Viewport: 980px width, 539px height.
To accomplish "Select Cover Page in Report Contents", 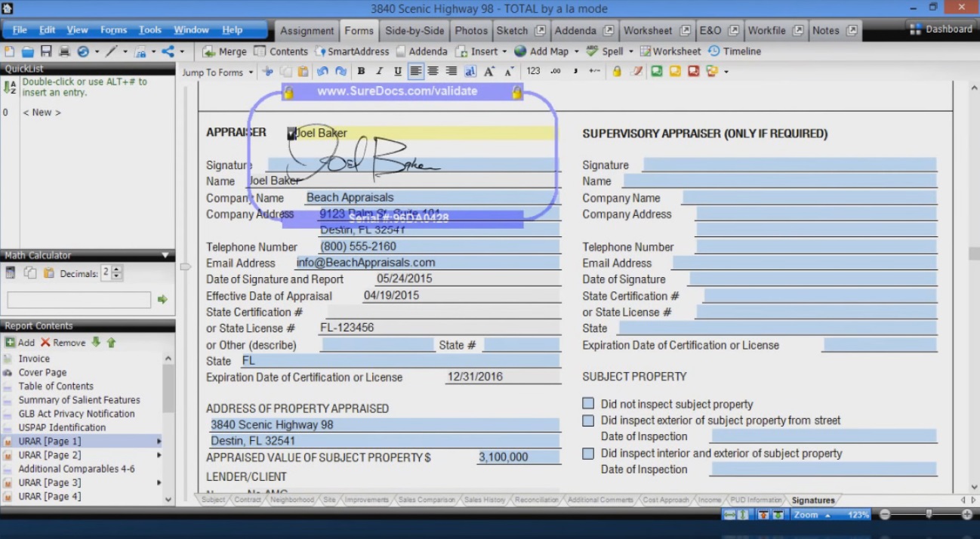I will (42, 372).
